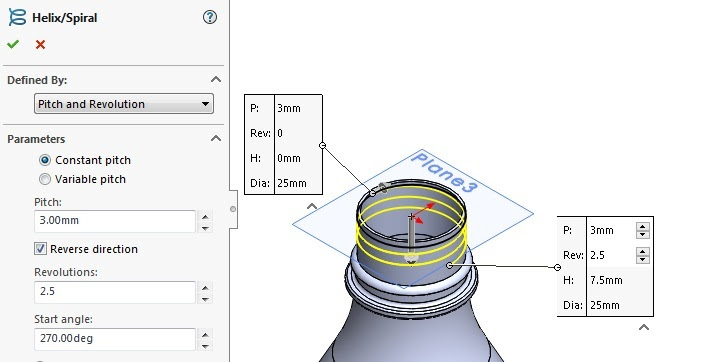The width and height of the screenshot is (717, 362).
Task: Click the panel splitter handle
Action: click(233, 209)
